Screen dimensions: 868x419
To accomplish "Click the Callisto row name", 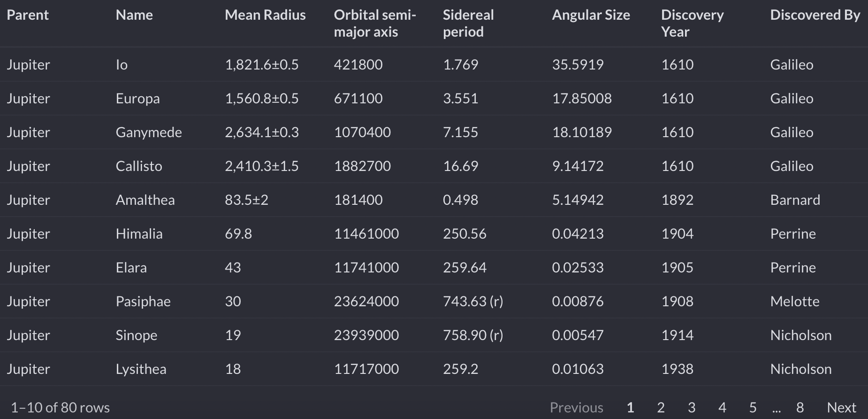I will point(139,166).
